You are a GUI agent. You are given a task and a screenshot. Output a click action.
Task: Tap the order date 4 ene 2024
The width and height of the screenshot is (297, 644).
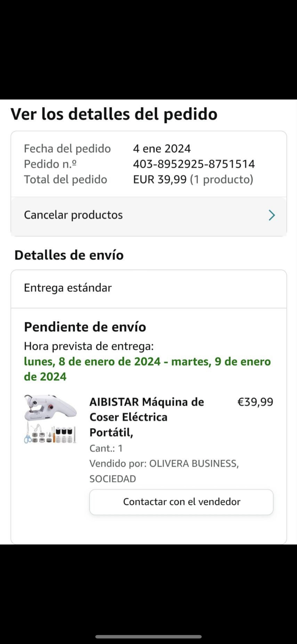162,149
